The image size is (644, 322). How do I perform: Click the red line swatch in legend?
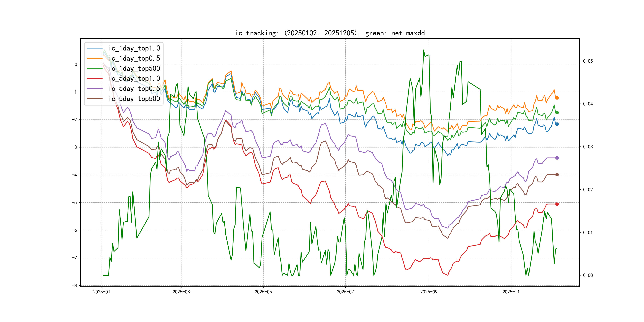pyautogui.click(x=95, y=78)
